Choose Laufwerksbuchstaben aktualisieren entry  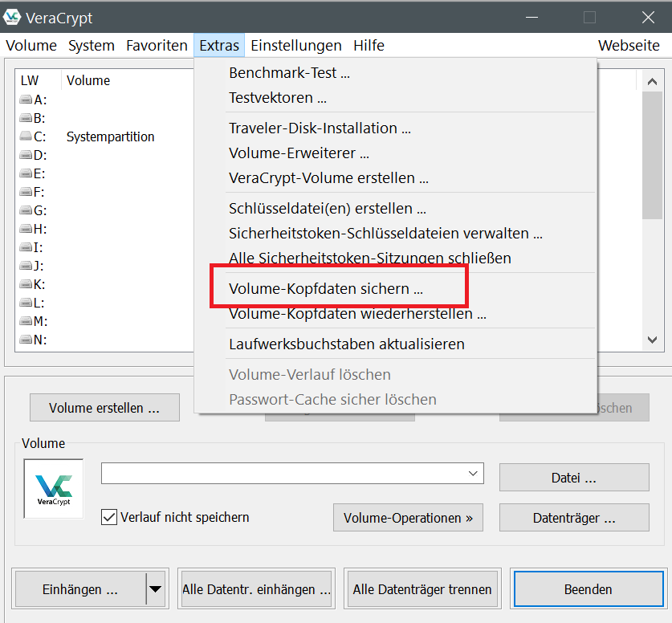click(x=396, y=344)
